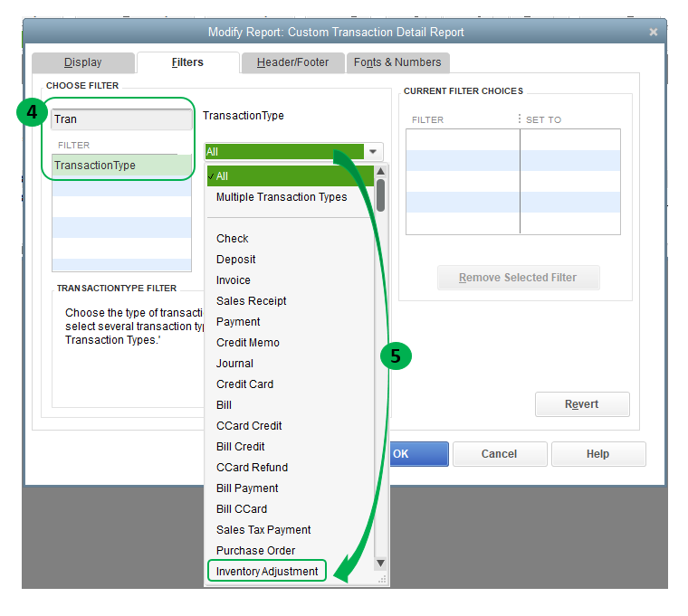Select Bill Payment from the list

(247, 488)
